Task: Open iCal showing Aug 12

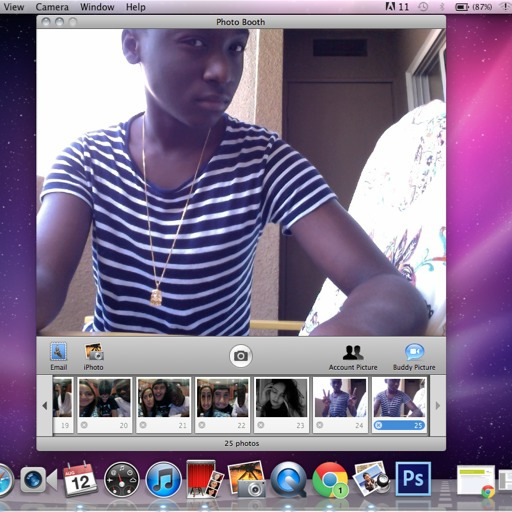Action: [80, 479]
